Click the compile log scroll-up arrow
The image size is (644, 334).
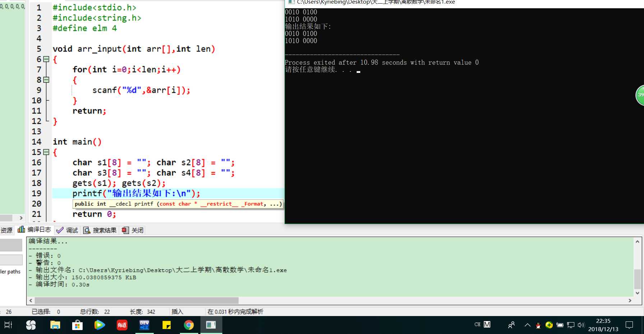(x=638, y=242)
